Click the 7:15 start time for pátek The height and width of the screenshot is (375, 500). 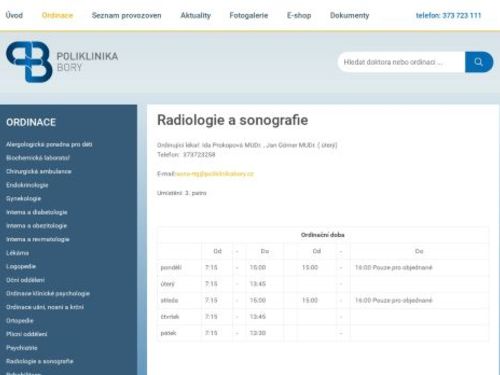211,333
